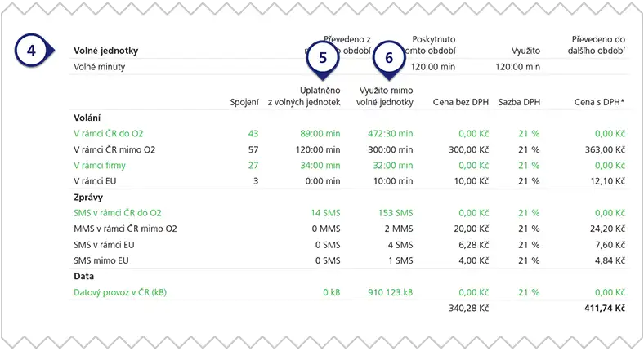Click the 'SMS v rámci ČR do O2' entry
Screen dimensions: 644x351
[x=118, y=212]
